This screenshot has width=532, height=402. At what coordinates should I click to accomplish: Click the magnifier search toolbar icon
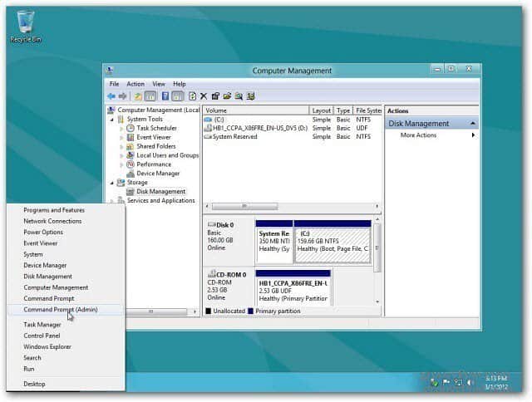[239, 96]
